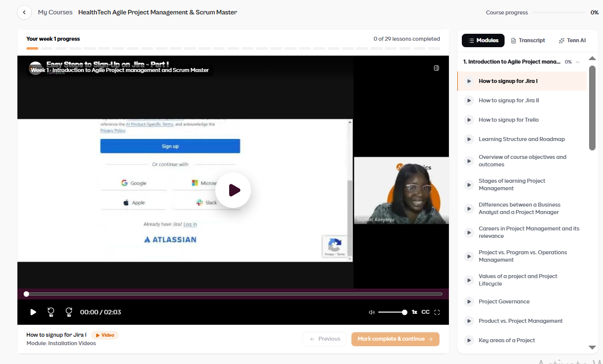
Task: Play icon for Stages of learning Project Management
Action: pyautogui.click(x=469, y=185)
